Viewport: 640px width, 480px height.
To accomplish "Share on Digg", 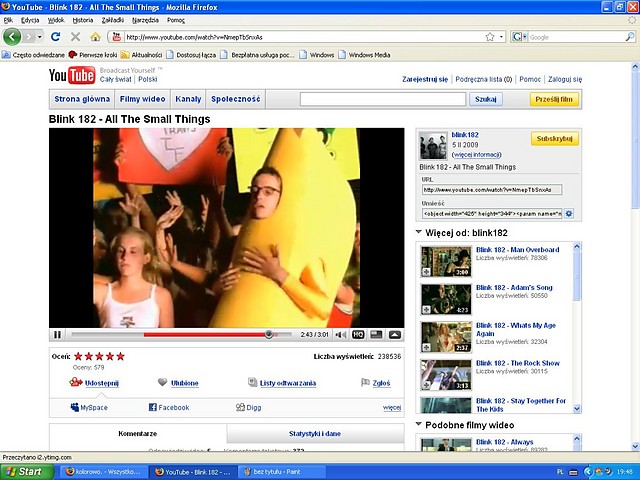I will pos(249,407).
